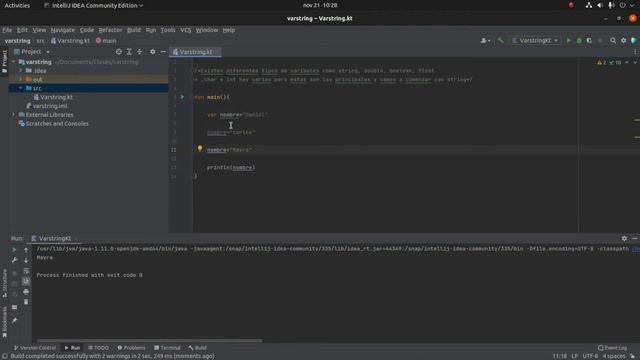Click the run gutter icon beside main
Screen dimensions: 640x360
tap(182, 97)
